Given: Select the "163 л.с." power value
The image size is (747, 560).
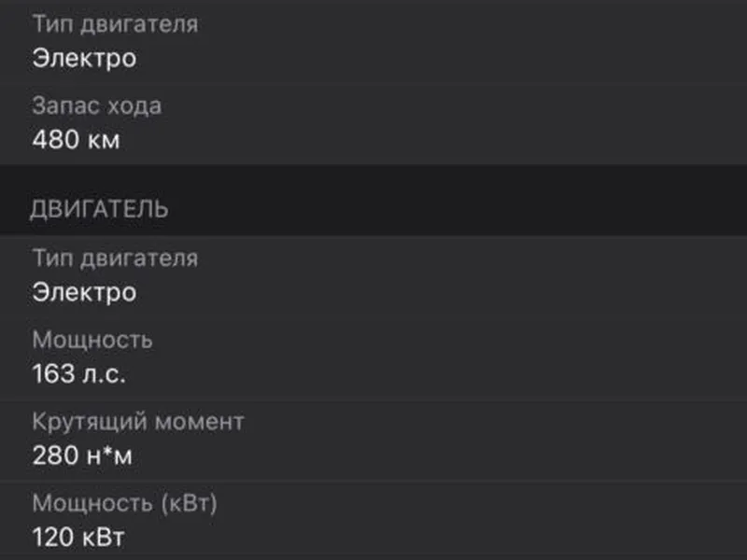Looking at the screenshot, I should (x=78, y=374).
